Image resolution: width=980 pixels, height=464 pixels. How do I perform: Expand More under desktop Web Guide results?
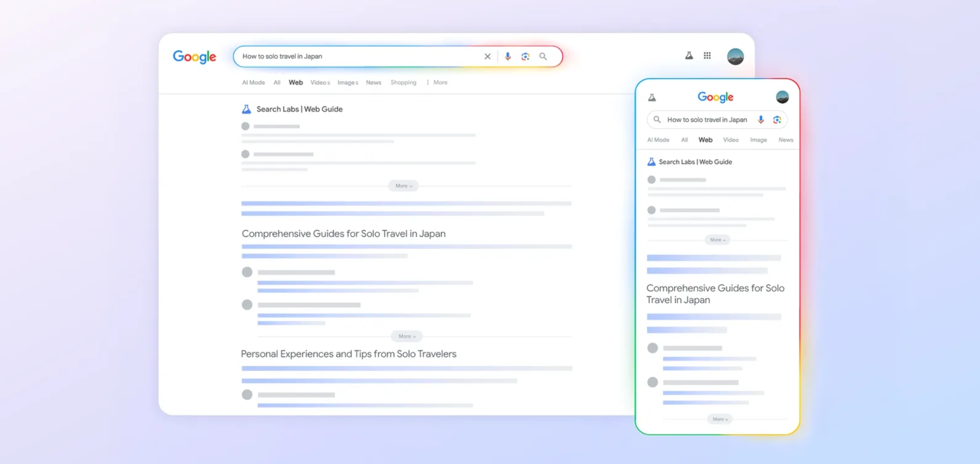pyautogui.click(x=403, y=186)
